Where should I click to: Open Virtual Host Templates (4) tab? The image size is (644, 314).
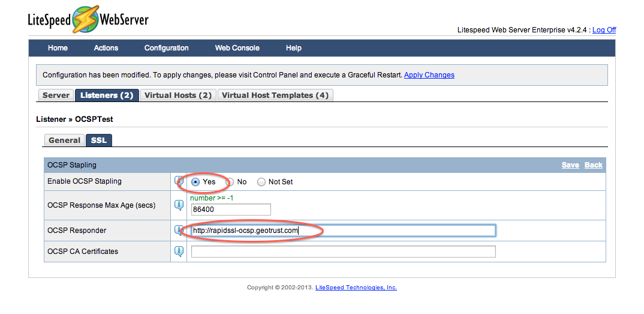point(275,95)
